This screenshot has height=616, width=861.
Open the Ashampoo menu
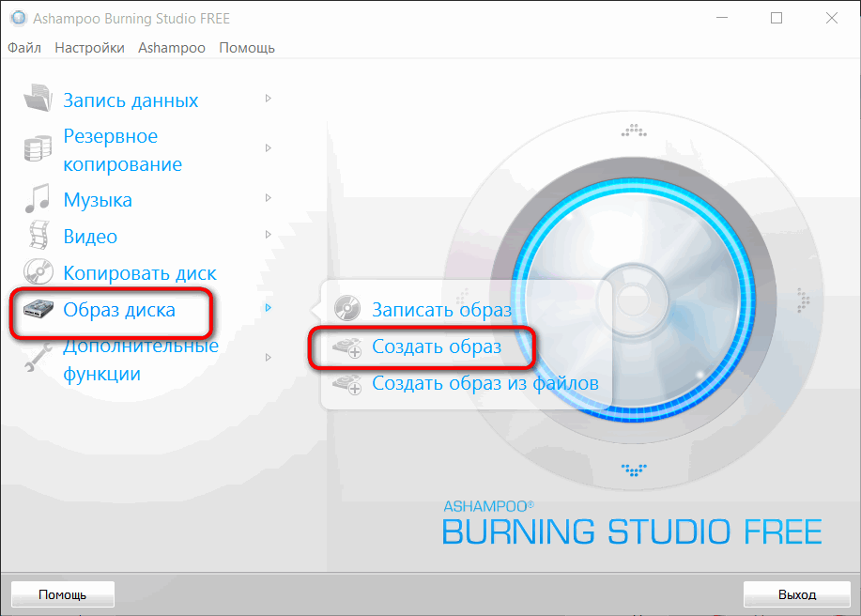171,48
